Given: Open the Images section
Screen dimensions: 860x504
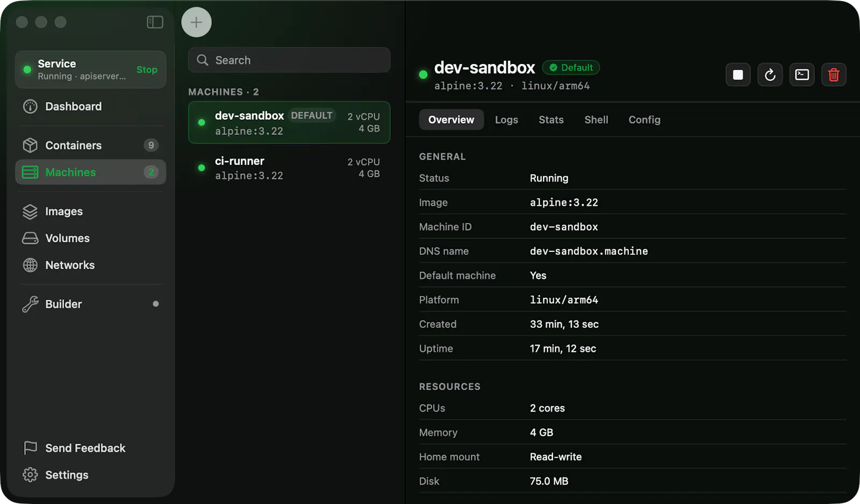Looking at the screenshot, I should click(x=90, y=212).
